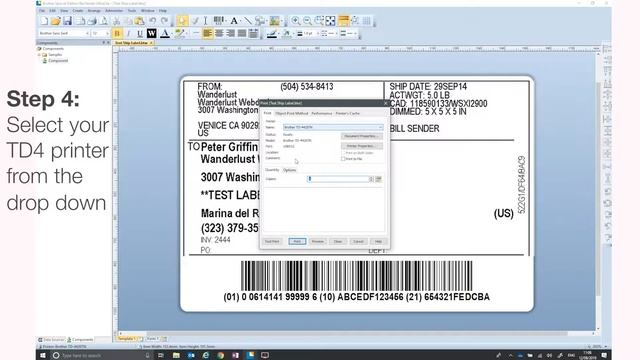Select the Barcode creation tool
Viewport: 640px width, 360px height.
point(219,21)
